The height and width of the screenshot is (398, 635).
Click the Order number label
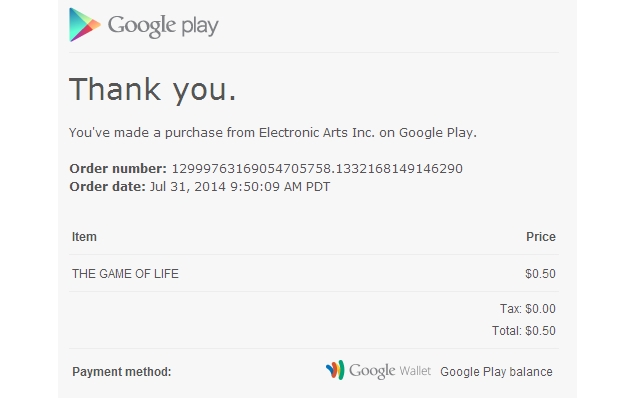coord(118,168)
